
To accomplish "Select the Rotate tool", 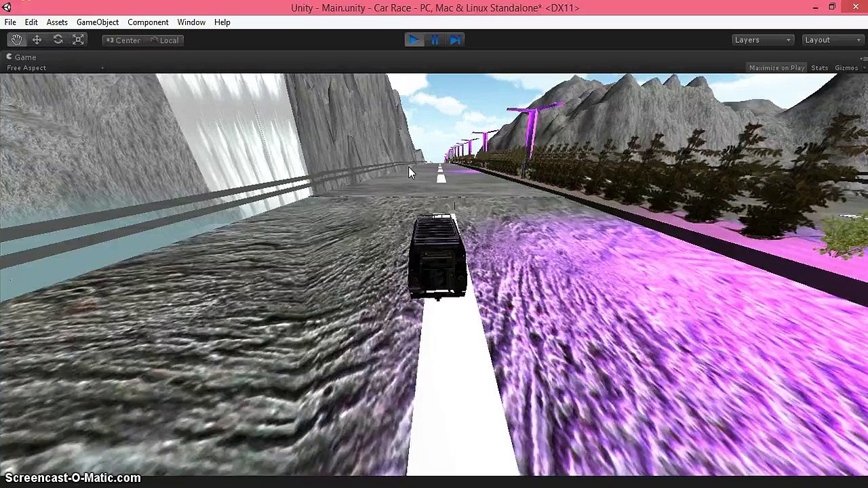I will click(x=58, y=40).
